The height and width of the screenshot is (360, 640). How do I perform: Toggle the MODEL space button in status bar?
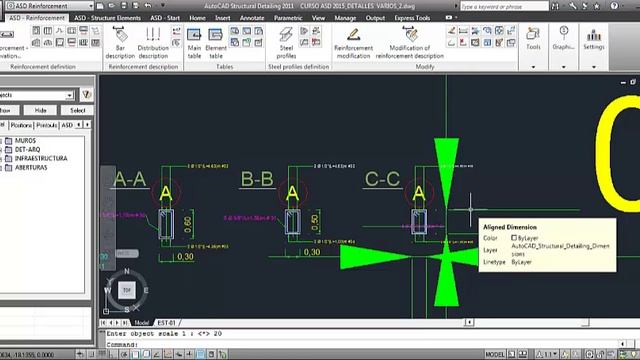click(495, 354)
